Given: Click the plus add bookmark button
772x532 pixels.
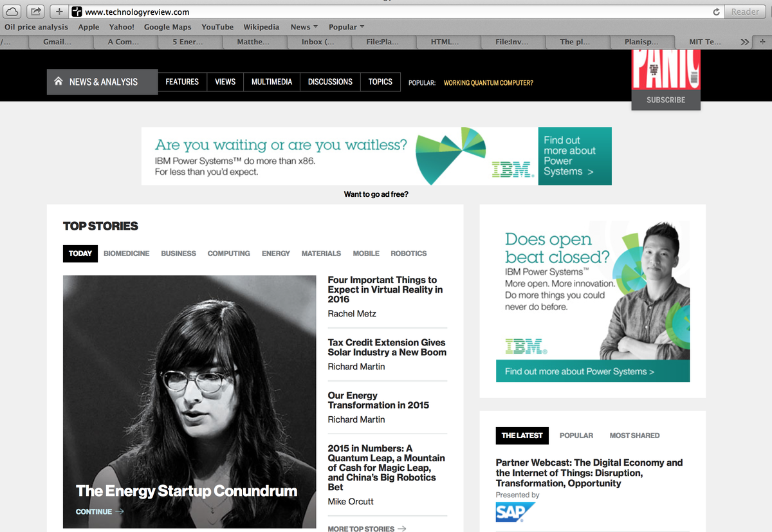Looking at the screenshot, I should 59,12.
